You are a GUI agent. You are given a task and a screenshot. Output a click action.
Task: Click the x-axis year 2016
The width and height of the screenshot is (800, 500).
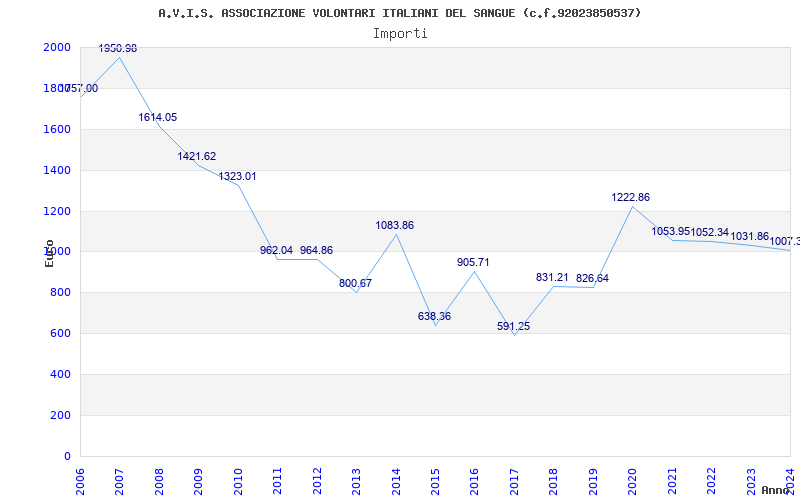[x=474, y=481]
